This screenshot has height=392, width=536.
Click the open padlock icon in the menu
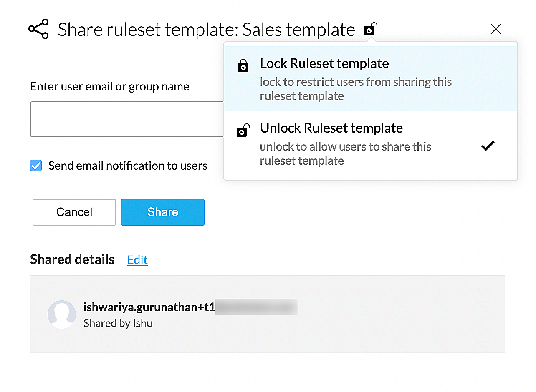click(243, 131)
